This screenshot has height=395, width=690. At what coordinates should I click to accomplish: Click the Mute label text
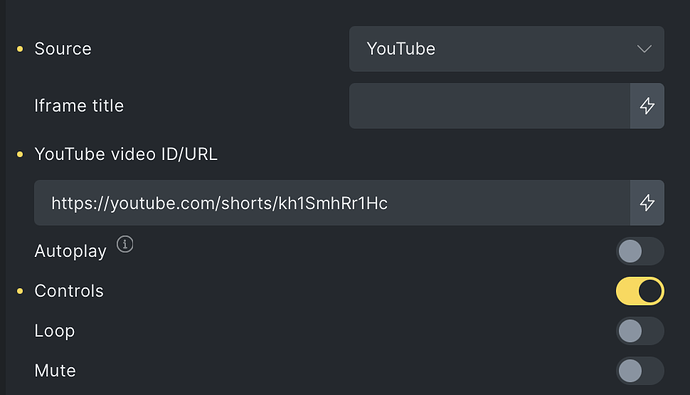coord(55,371)
